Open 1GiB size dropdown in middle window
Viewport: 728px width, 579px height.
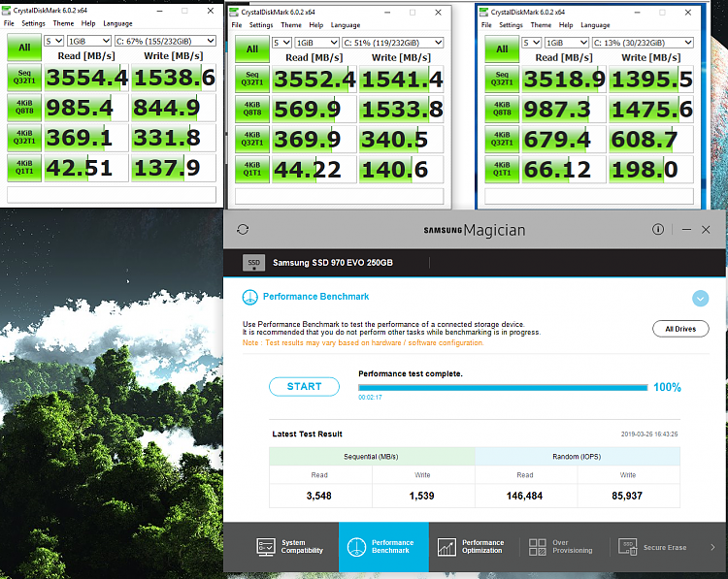coord(317,43)
